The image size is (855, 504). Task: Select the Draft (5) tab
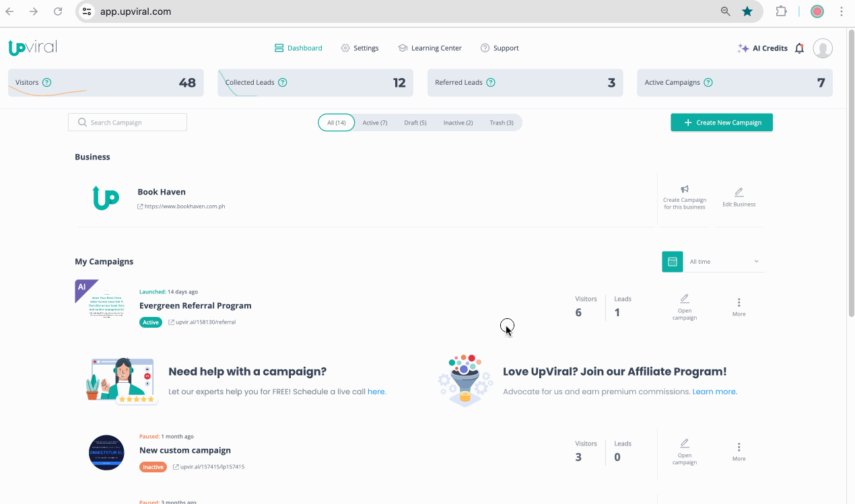pyautogui.click(x=415, y=122)
